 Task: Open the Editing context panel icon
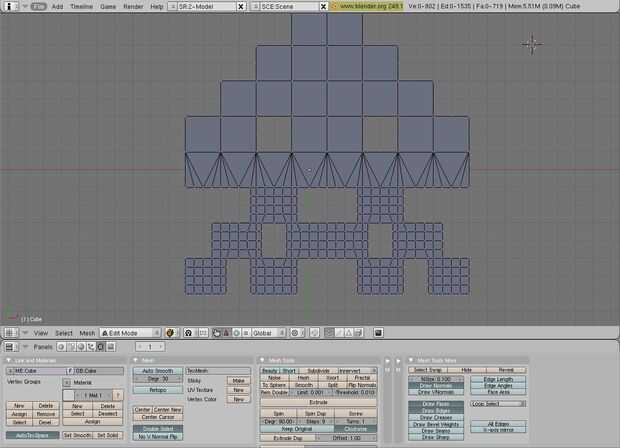click(101, 347)
